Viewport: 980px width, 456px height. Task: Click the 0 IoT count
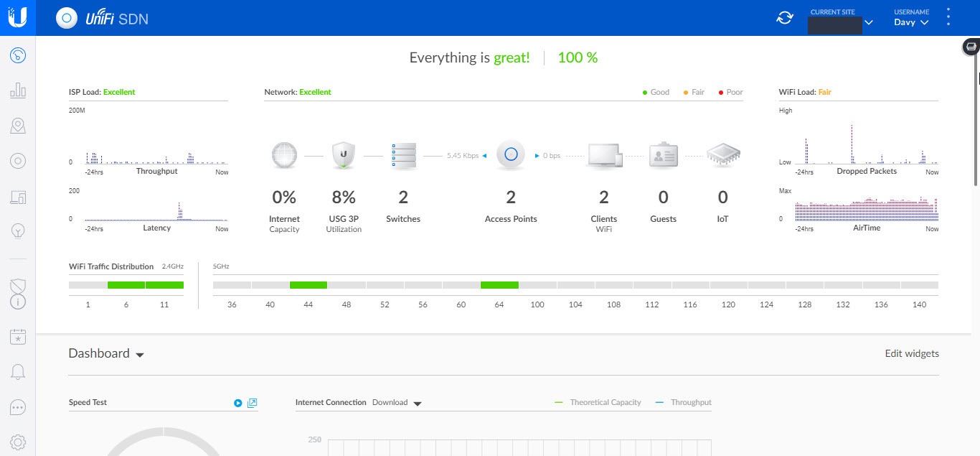(722, 197)
